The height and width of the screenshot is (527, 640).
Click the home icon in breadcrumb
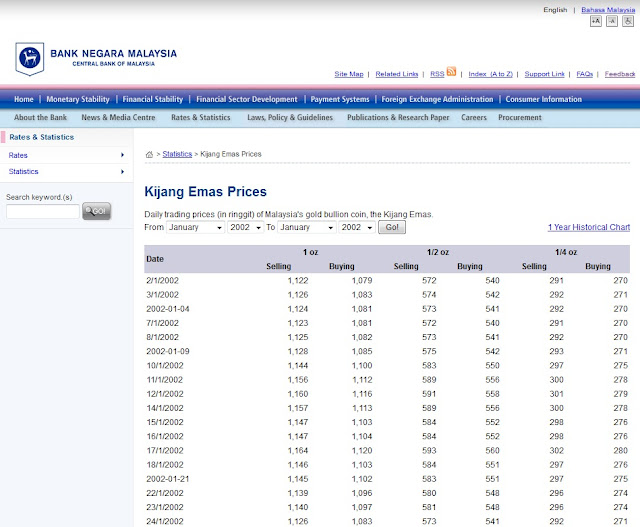(x=149, y=154)
